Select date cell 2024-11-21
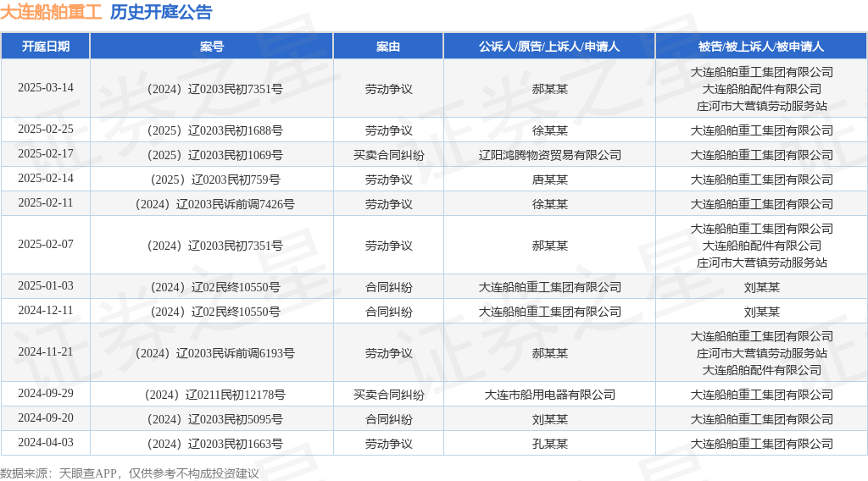 coord(46,352)
